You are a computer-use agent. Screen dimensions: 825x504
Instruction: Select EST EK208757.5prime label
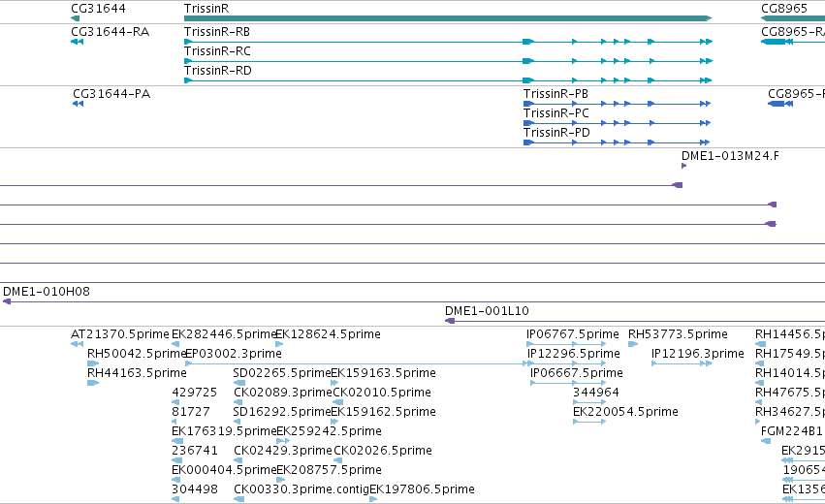[x=329, y=470]
